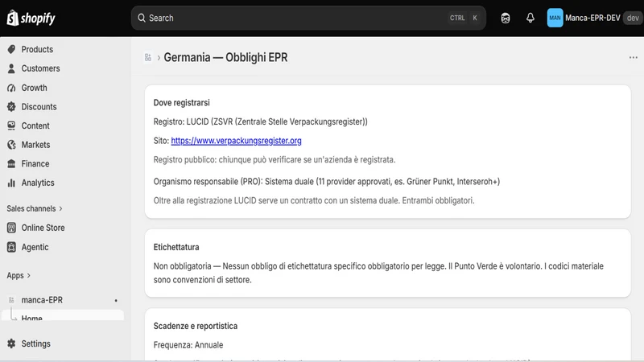The image size is (644, 362).
Task: Click the dev badge beside the store name
Action: tap(633, 18)
